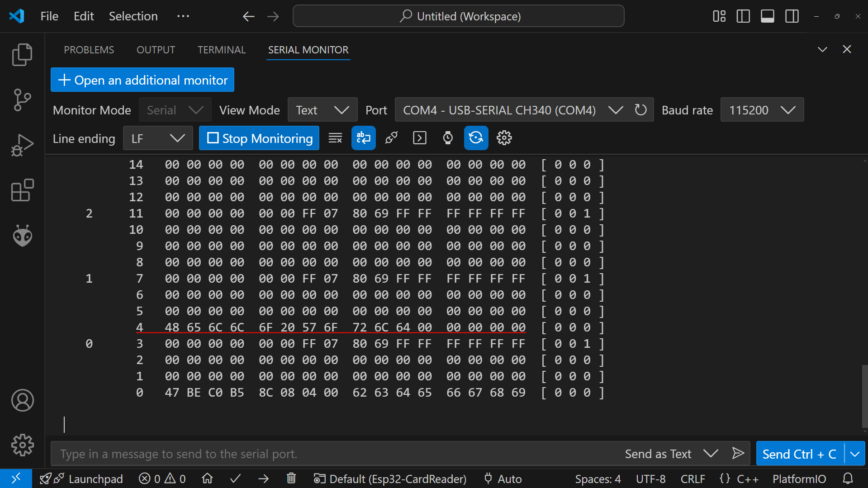The height and width of the screenshot is (488, 868).
Task: Click the VS Code logo icon
Action: click(x=17, y=16)
